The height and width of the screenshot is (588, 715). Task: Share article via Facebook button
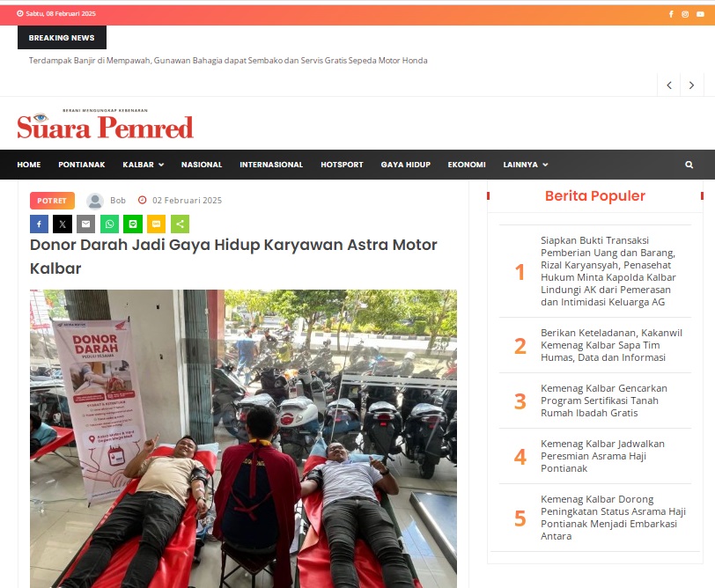40,224
